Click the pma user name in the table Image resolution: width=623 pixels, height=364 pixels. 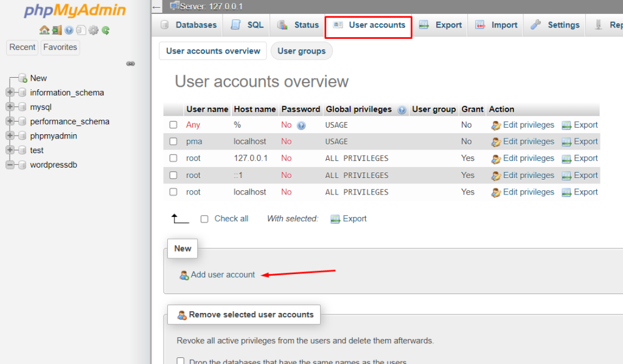(x=194, y=142)
